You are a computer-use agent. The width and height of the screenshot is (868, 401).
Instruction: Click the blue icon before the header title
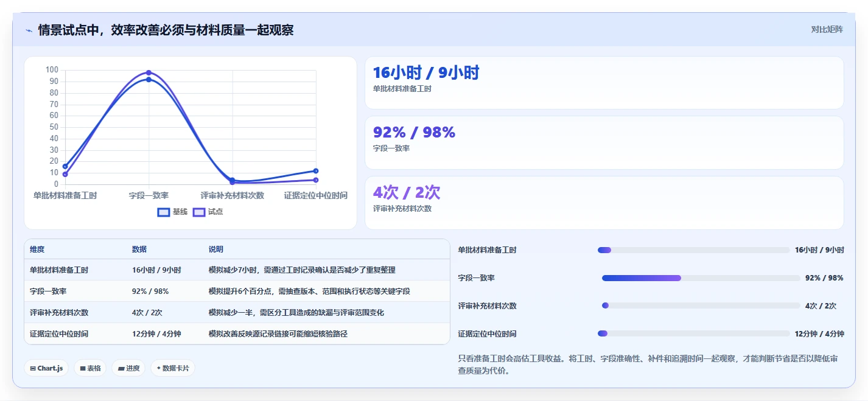(x=29, y=30)
